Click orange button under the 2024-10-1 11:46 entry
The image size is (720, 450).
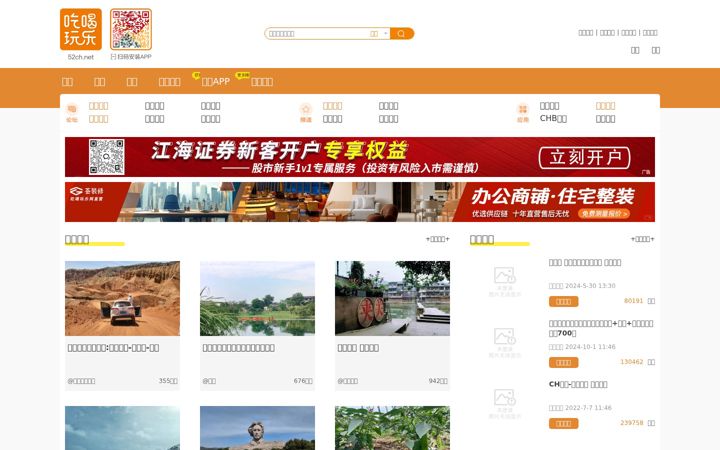pos(563,362)
